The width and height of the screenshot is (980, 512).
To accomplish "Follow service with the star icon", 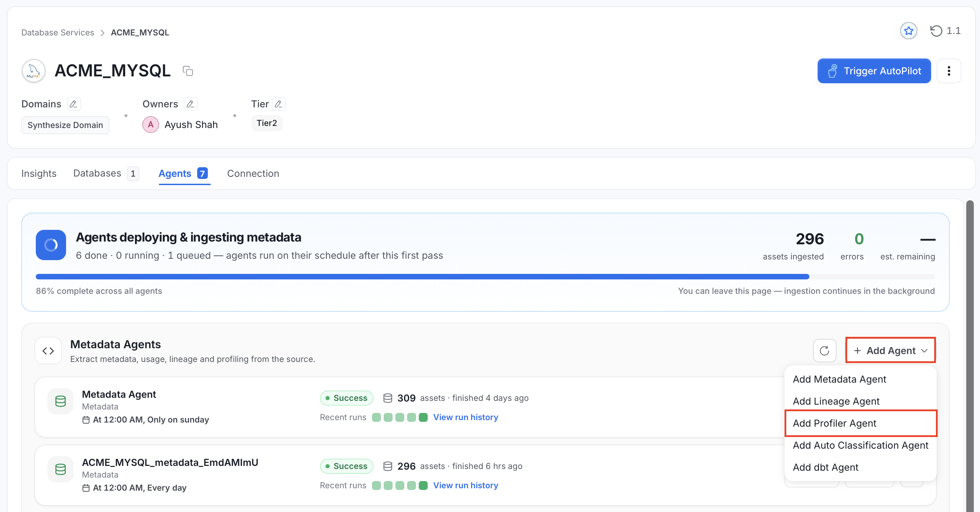I will coord(908,31).
